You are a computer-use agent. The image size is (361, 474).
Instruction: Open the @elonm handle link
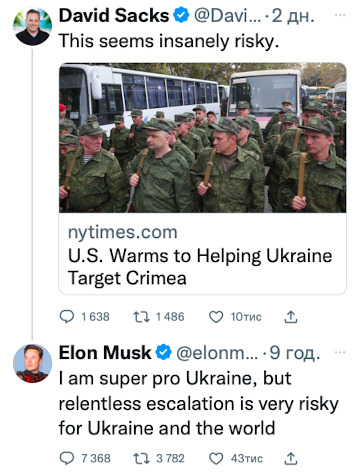click(217, 353)
